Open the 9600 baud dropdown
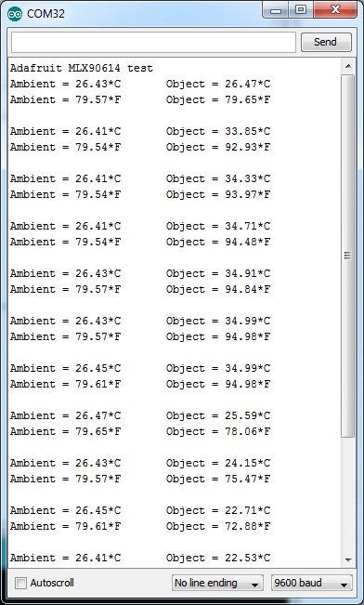This screenshot has height=605, width=364. tap(312, 583)
